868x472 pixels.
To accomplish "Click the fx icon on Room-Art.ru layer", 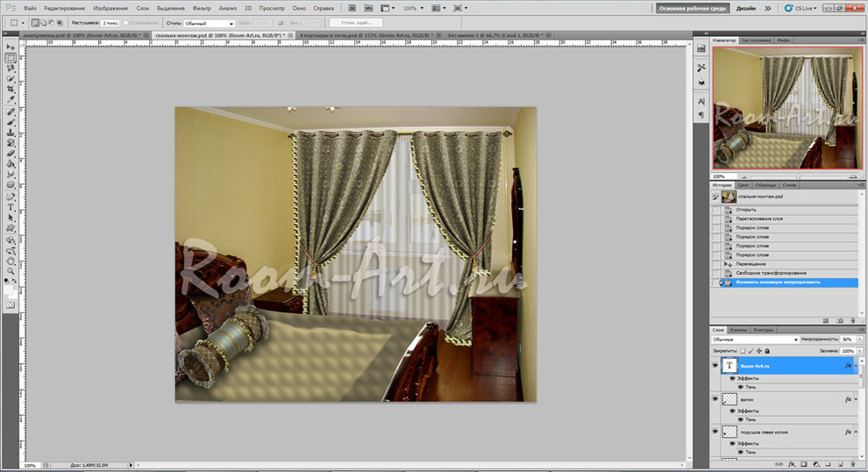I will pyautogui.click(x=848, y=365).
